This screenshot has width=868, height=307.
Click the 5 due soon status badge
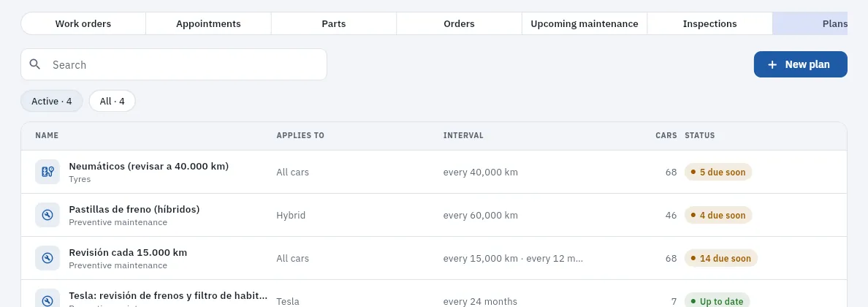tap(718, 172)
